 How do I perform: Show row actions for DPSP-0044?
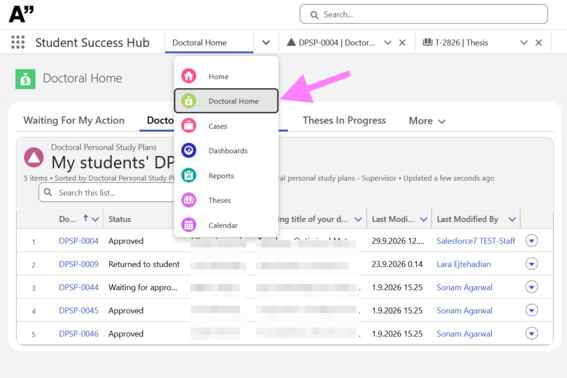coord(532,287)
